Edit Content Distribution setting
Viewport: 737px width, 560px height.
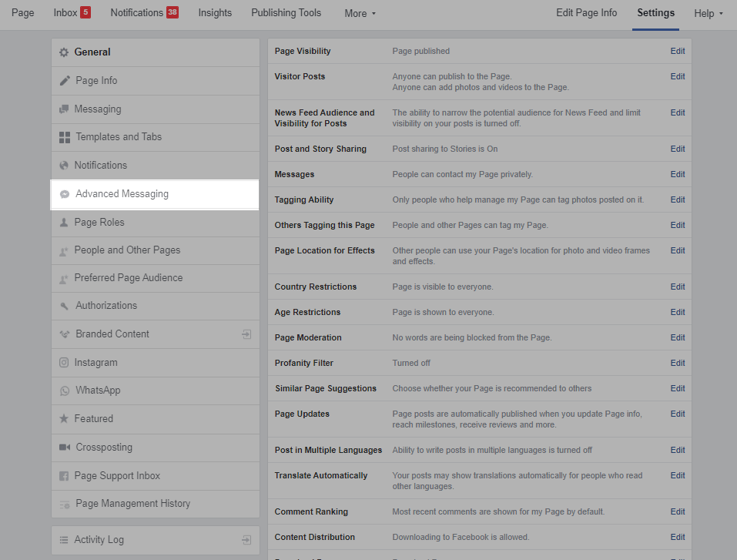pos(677,537)
